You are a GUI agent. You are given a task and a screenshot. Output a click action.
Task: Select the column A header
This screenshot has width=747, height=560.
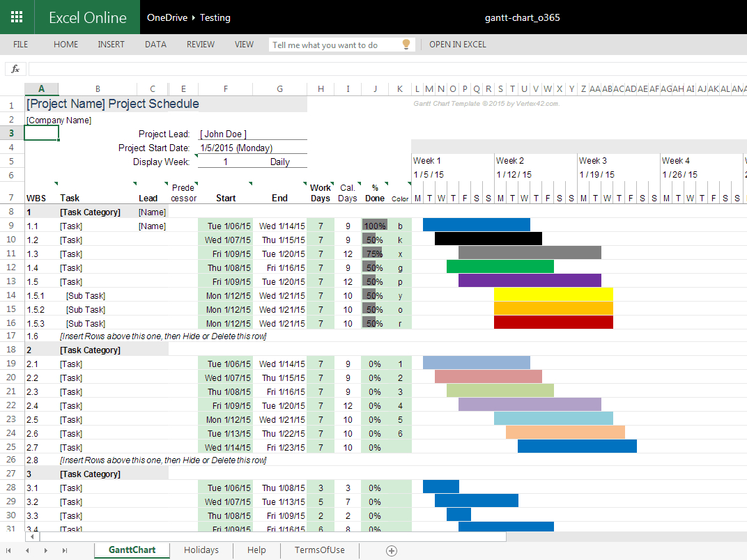pos(41,88)
